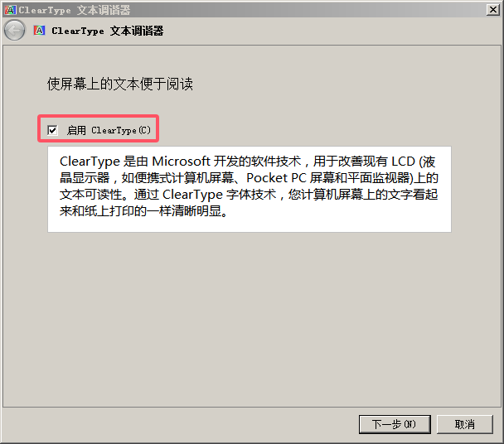Click the empty gray area below the description
Screen dimensions: 504x444
coord(250,318)
